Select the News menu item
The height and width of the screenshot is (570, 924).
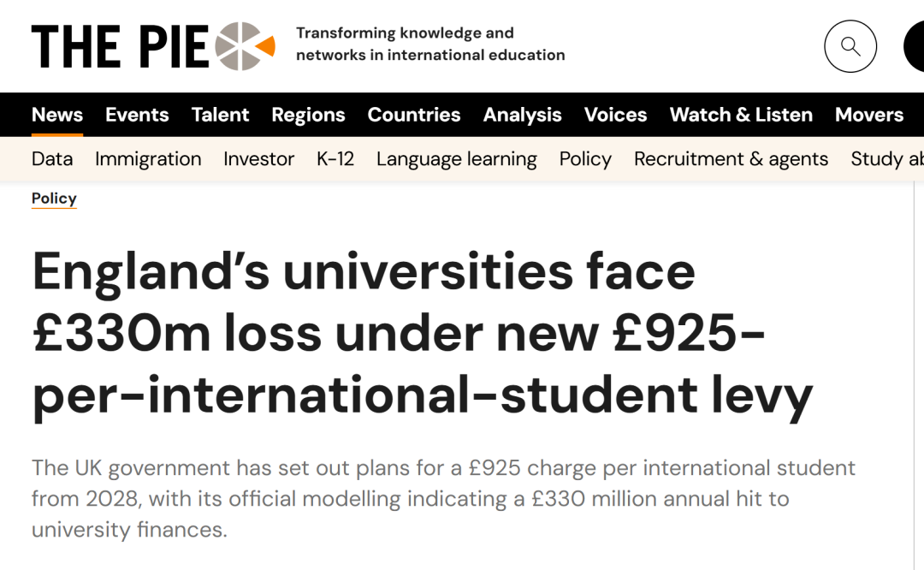tap(56, 114)
